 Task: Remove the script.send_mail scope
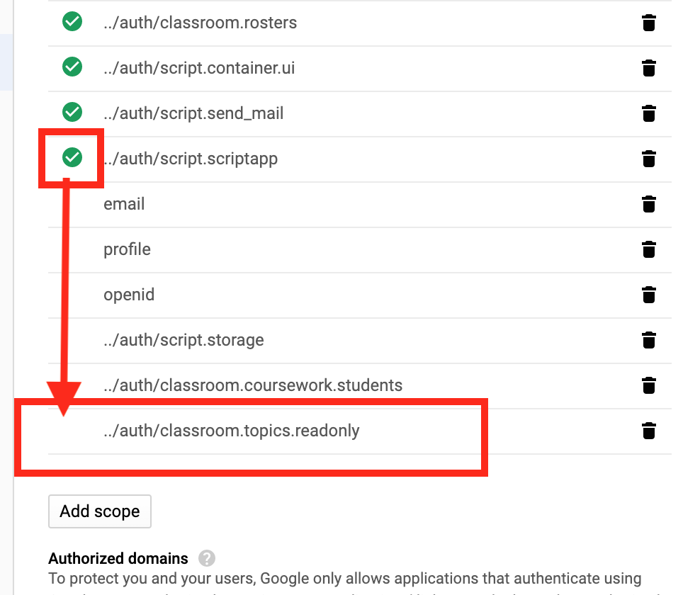[648, 113]
